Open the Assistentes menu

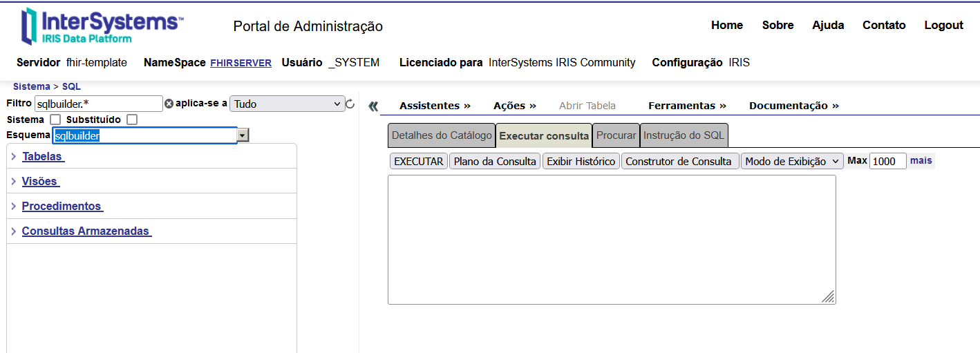(x=435, y=106)
